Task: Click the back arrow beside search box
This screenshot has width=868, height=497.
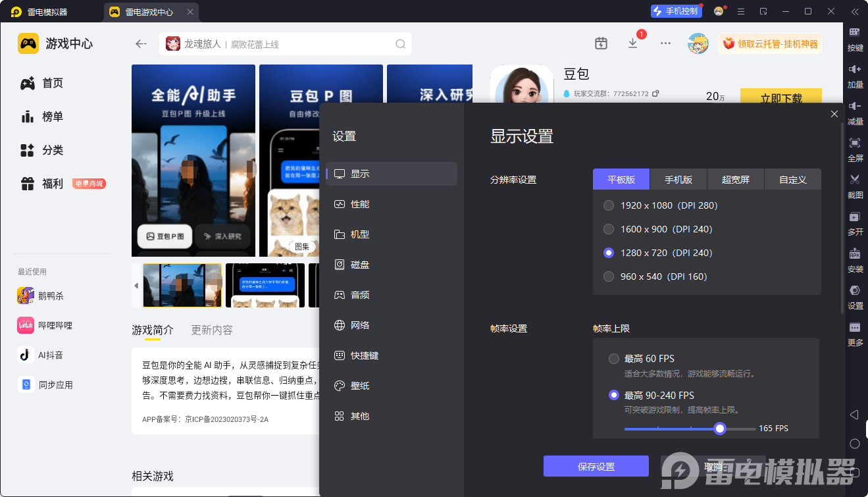Action: click(141, 44)
